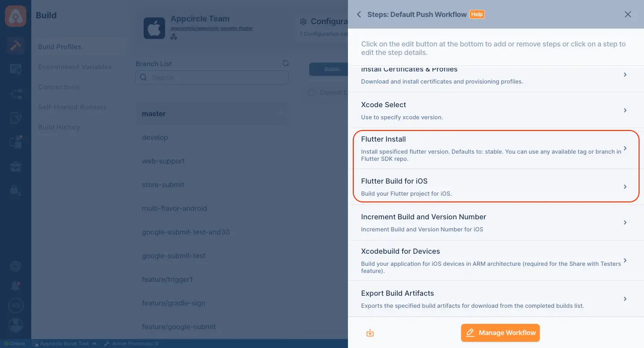Click the Appcircle logo in the sidebar

coord(16,16)
